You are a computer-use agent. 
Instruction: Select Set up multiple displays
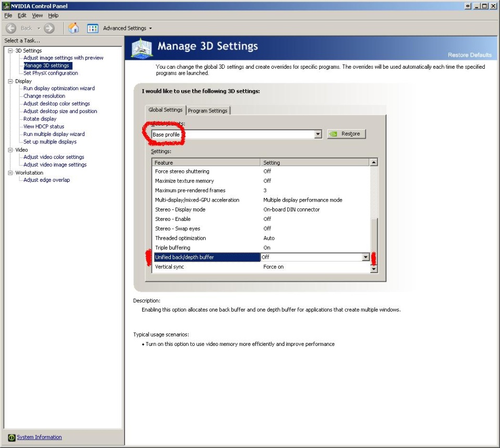click(x=50, y=142)
